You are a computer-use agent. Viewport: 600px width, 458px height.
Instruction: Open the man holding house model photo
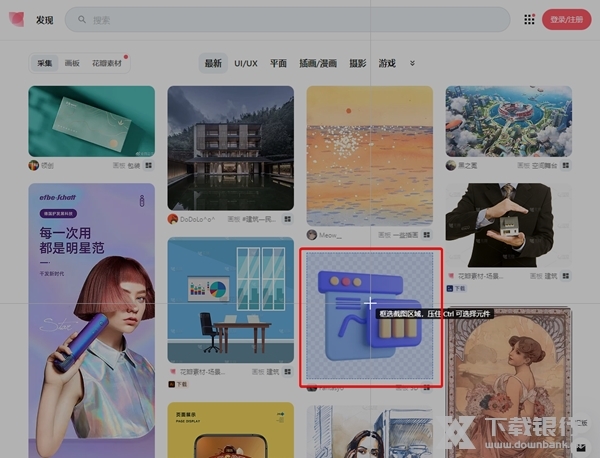(509, 225)
